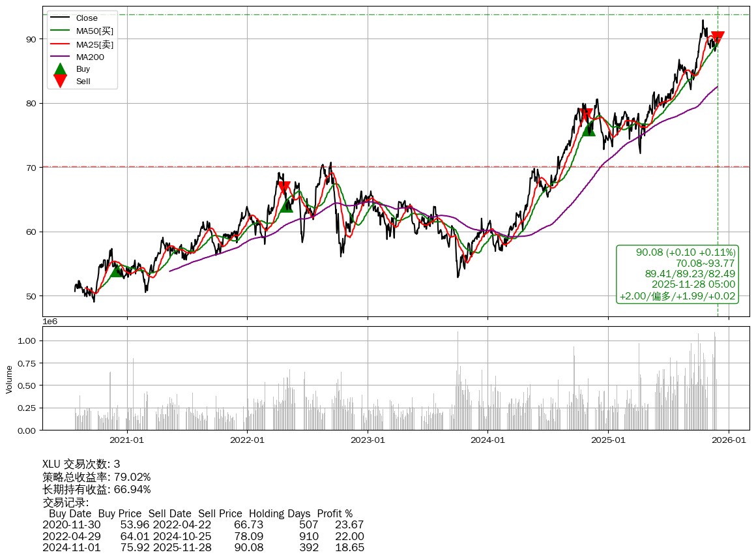Click the black Close line legend swatch

click(x=61, y=18)
